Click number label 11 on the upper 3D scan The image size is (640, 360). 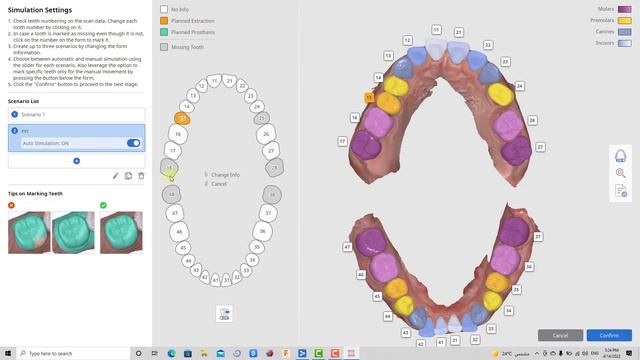[x=436, y=29]
